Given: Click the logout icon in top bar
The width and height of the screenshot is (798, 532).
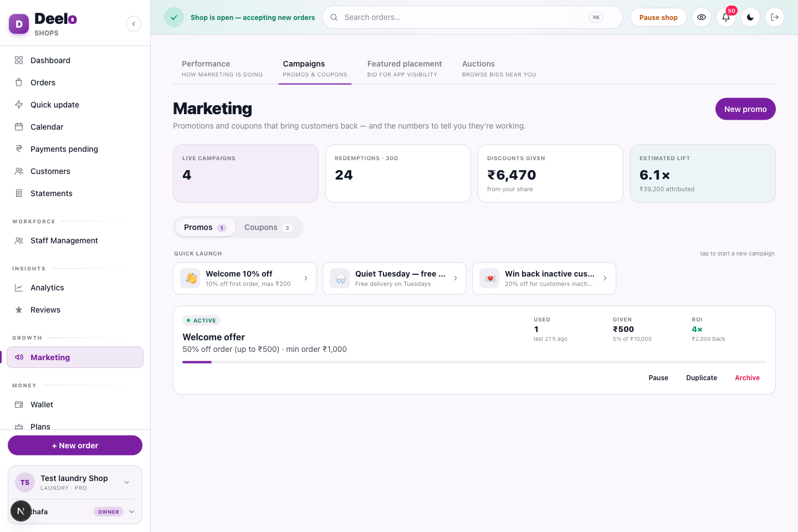Looking at the screenshot, I should point(775,17).
